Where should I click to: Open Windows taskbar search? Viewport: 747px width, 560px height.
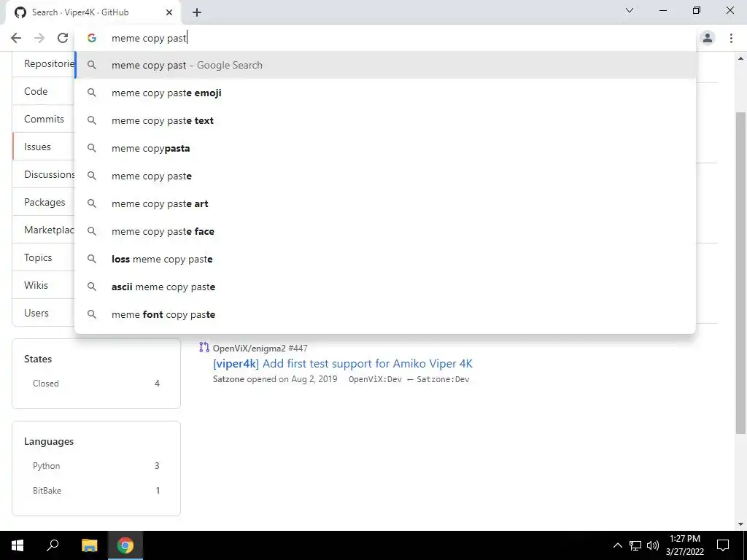pyautogui.click(x=53, y=545)
